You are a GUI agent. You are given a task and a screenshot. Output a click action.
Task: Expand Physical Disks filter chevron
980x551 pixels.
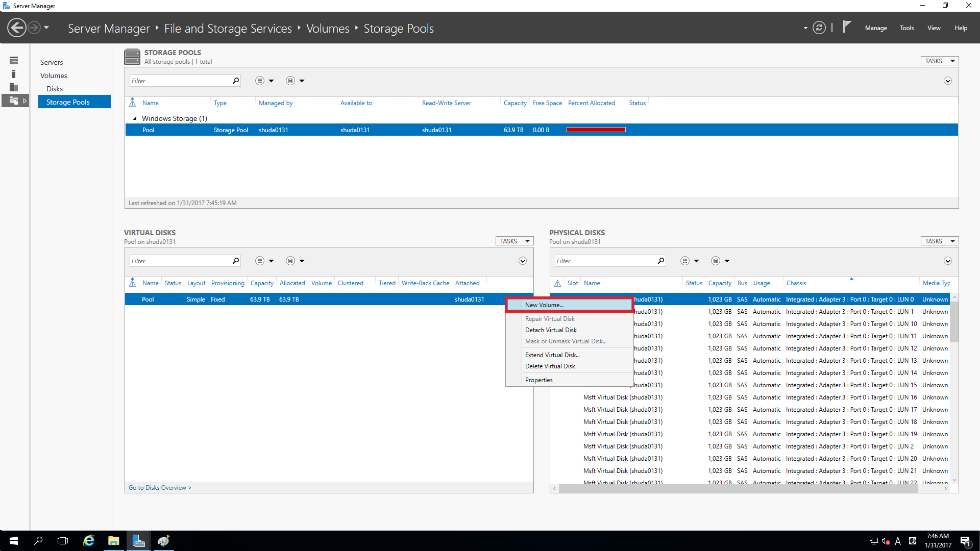948,261
